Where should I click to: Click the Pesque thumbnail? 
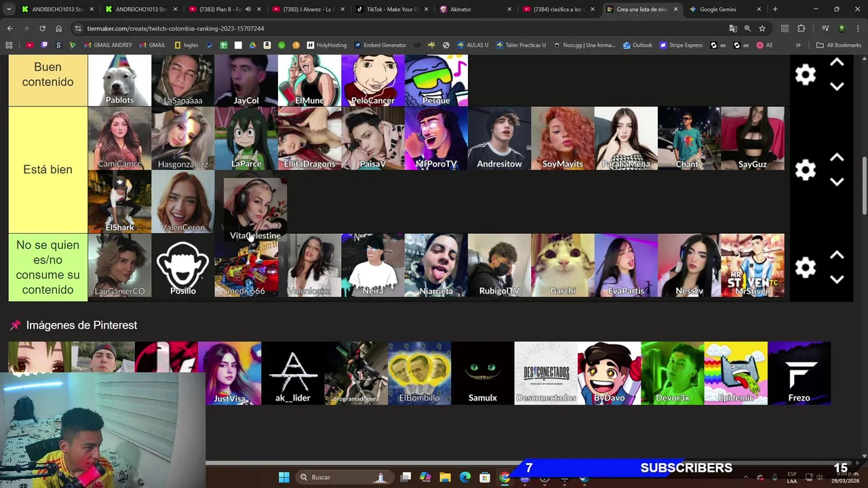(436, 80)
